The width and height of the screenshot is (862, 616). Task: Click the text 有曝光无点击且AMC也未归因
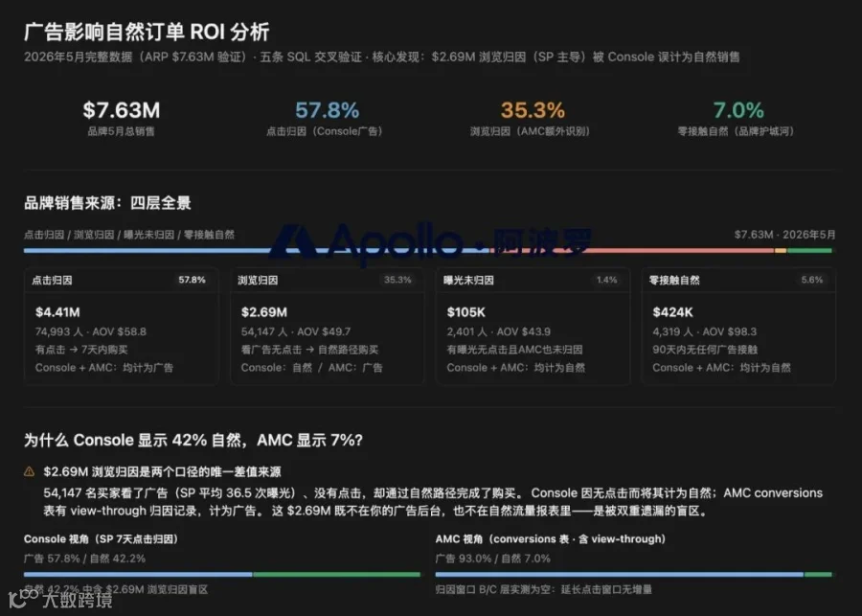514,350
